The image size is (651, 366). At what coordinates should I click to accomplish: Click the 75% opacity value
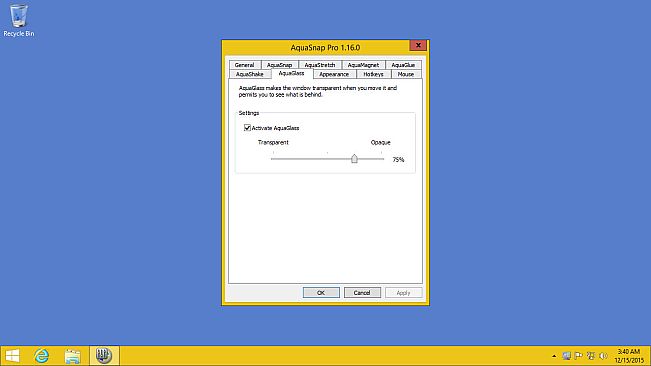[398, 159]
